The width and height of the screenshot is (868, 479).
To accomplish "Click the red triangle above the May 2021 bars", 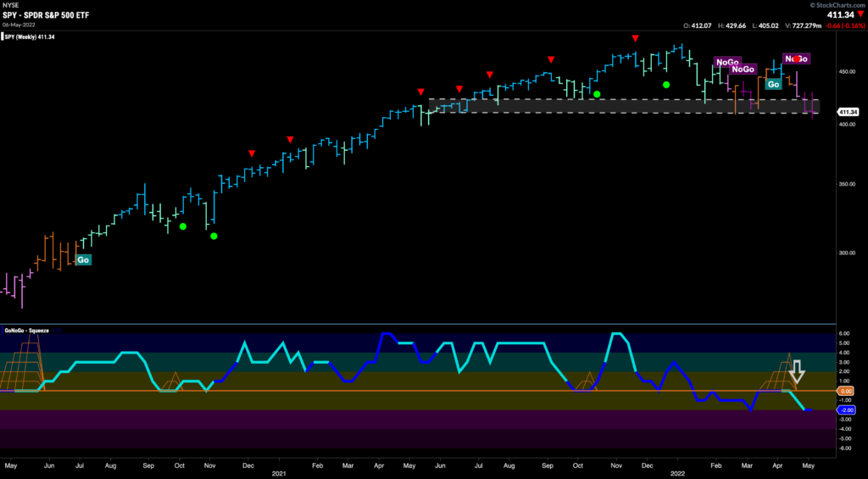I will pyautogui.click(x=421, y=92).
